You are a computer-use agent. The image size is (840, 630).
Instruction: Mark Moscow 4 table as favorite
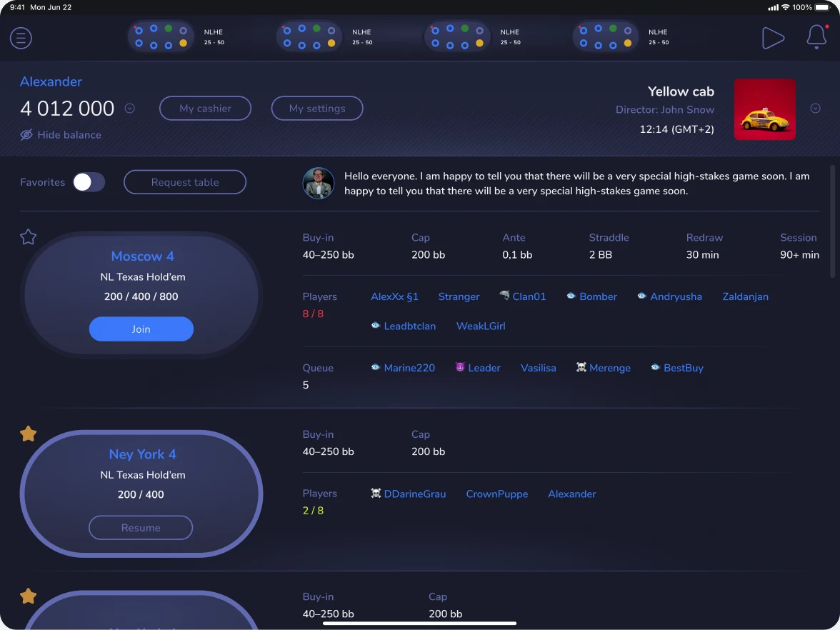[29, 236]
